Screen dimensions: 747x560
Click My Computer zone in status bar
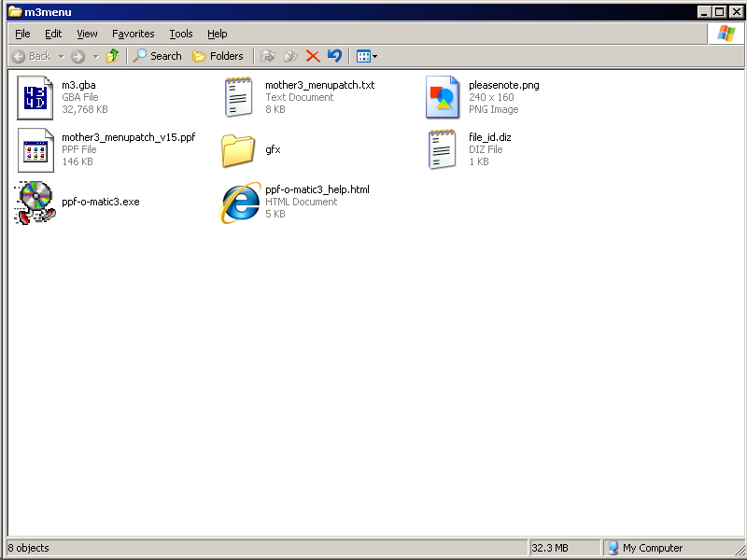click(x=652, y=548)
